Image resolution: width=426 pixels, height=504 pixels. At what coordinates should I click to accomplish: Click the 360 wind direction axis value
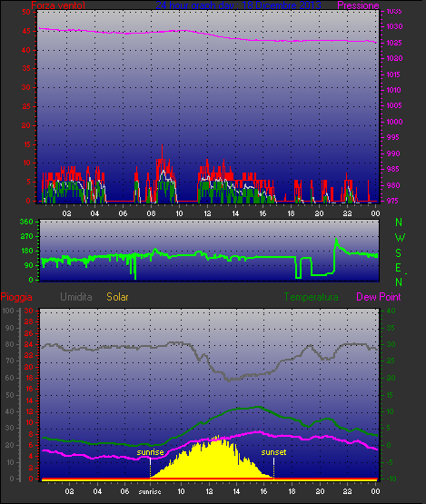click(26, 222)
